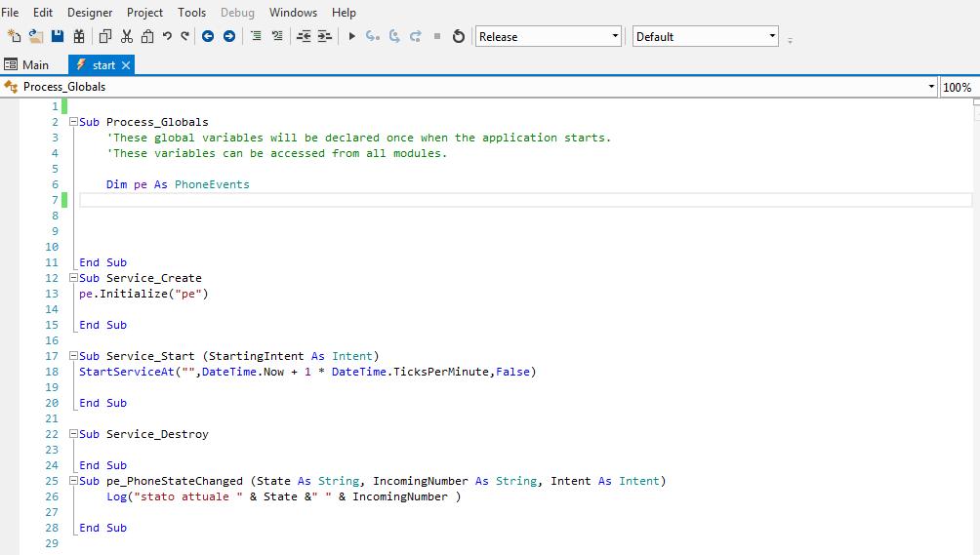Switch to the Main module tab
The width and height of the screenshot is (980, 555).
tap(27, 64)
